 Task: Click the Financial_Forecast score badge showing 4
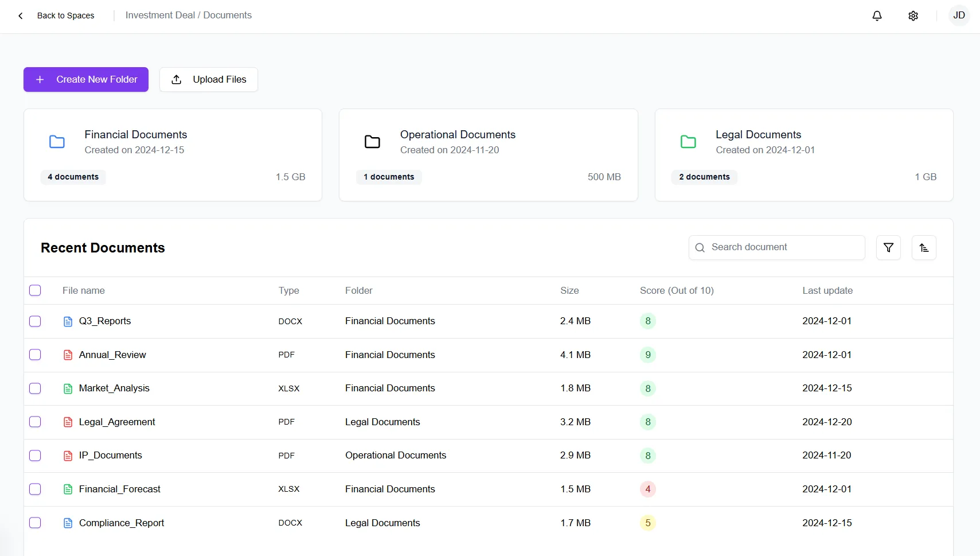point(648,489)
